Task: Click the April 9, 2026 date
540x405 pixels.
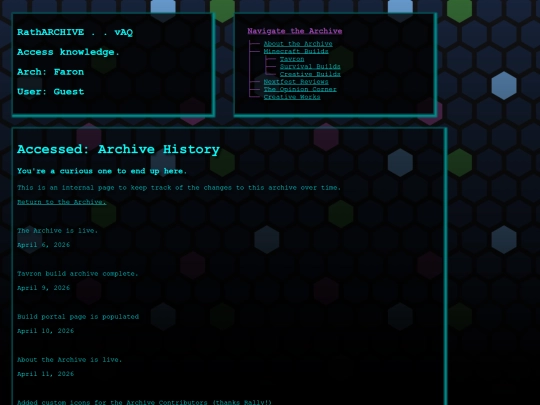Action: click(43, 288)
